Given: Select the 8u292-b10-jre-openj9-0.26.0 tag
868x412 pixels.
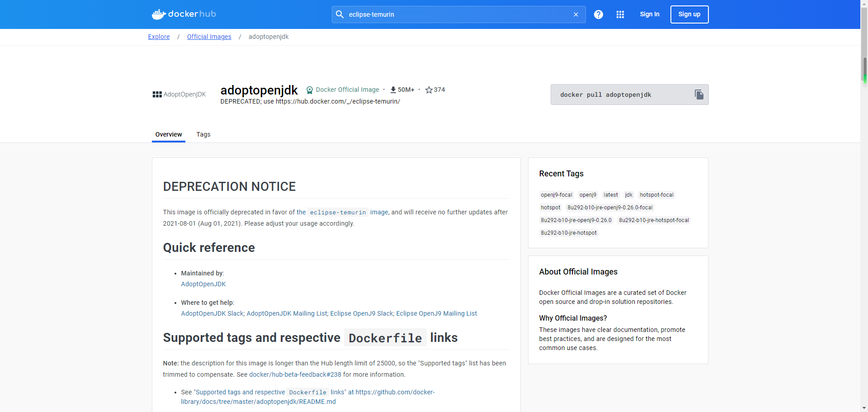Looking at the screenshot, I should coord(576,220).
